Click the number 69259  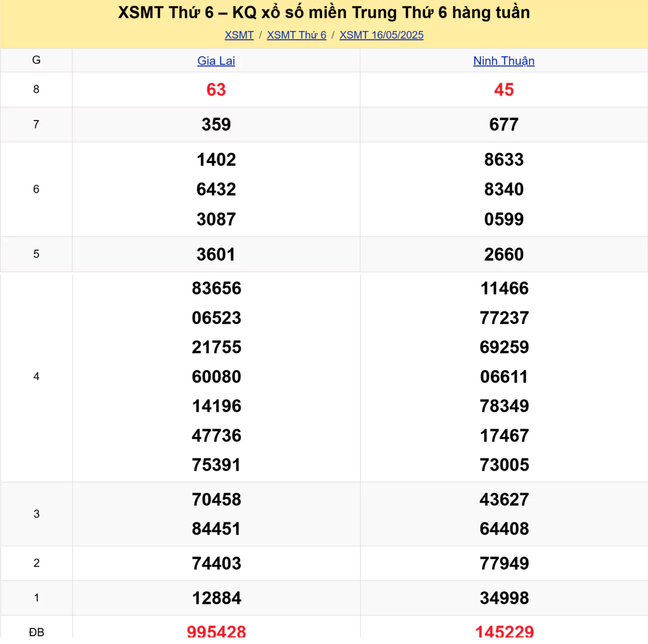(x=504, y=347)
